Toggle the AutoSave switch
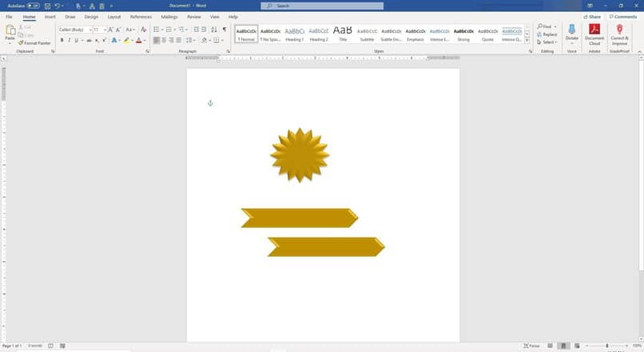 coord(34,6)
